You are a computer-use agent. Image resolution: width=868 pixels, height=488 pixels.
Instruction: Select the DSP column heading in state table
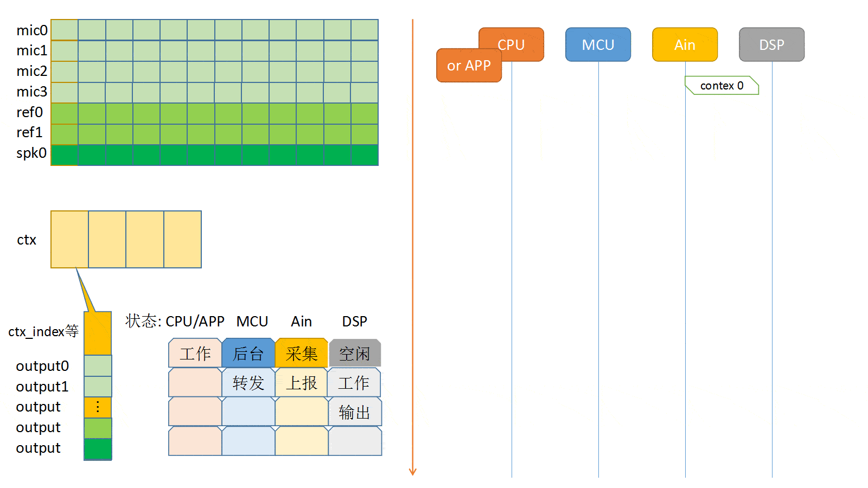355,322
